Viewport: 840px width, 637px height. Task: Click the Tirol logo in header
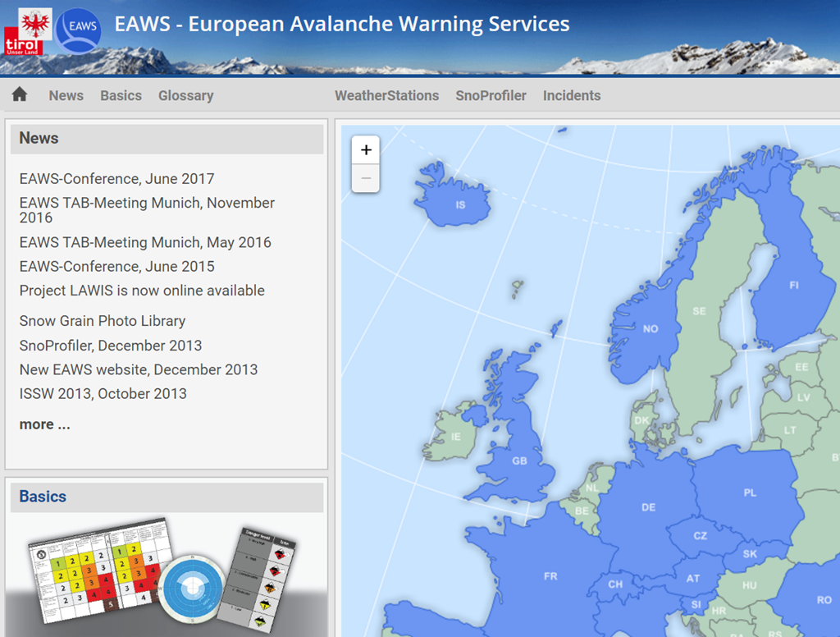pos(28,31)
